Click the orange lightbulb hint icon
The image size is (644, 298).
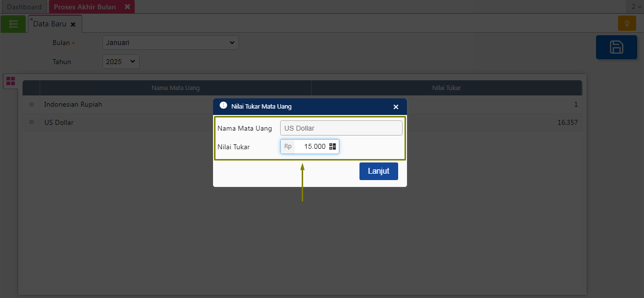click(626, 23)
